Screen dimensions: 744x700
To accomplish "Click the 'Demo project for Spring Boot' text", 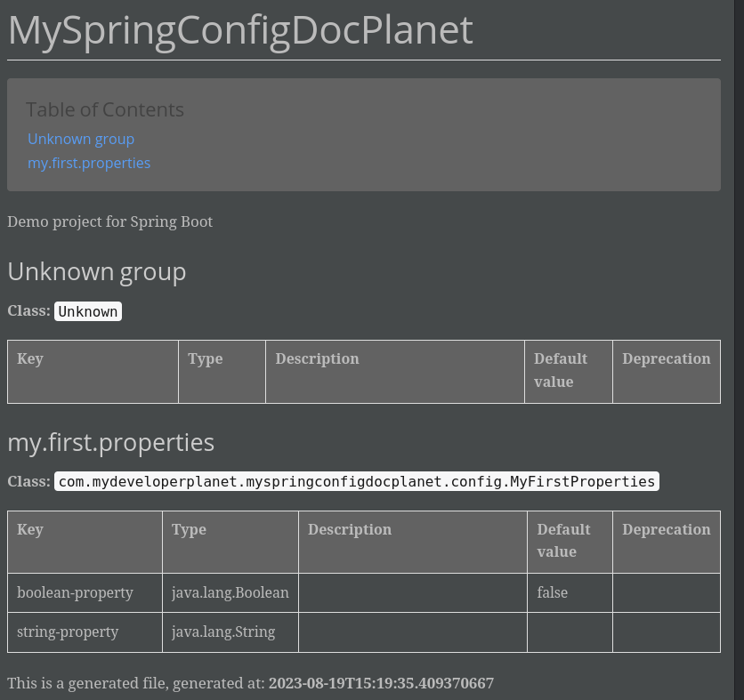I will pyautogui.click(x=110, y=222).
